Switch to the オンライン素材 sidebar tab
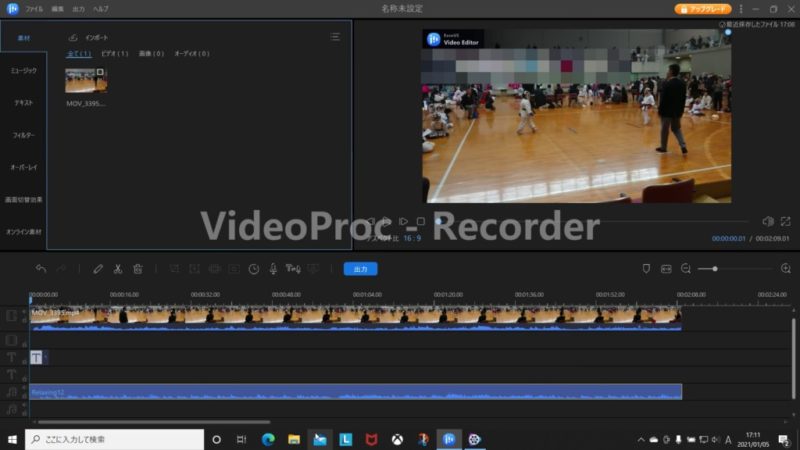The height and width of the screenshot is (450, 800). pos(23,232)
